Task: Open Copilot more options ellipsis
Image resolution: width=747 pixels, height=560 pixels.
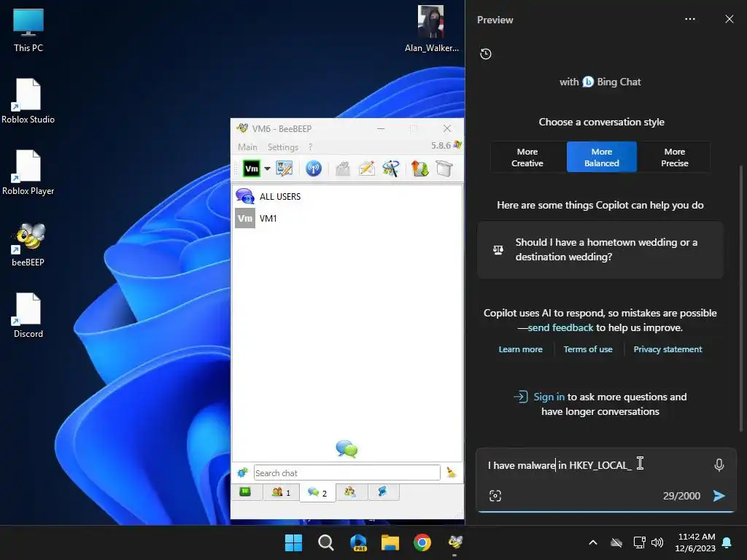Action: pos(690,19)
